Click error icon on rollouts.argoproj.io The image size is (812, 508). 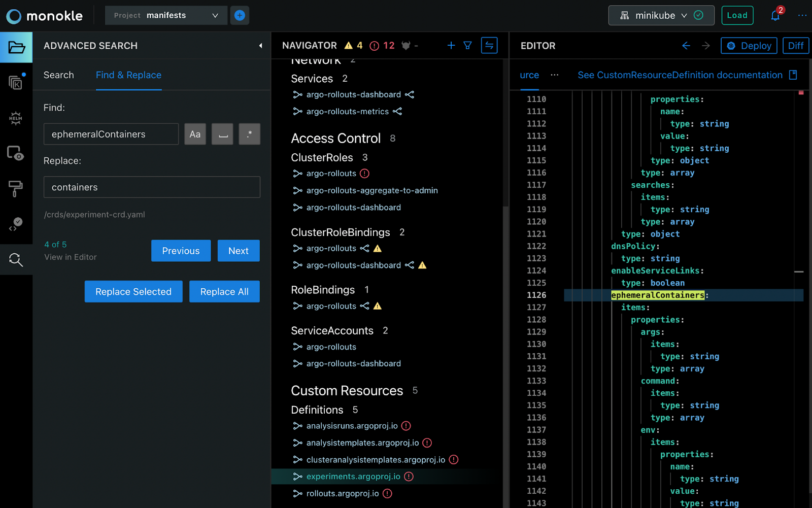pos(387,494)
